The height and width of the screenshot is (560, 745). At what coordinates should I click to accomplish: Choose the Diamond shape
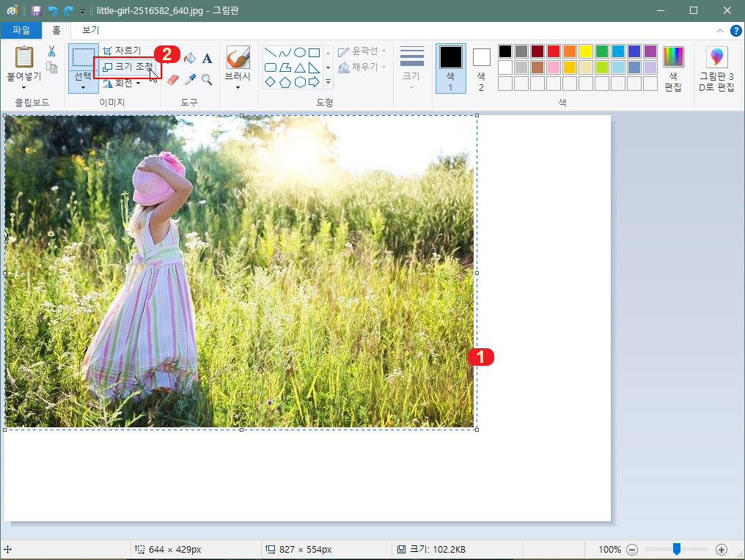coord(271,82)
